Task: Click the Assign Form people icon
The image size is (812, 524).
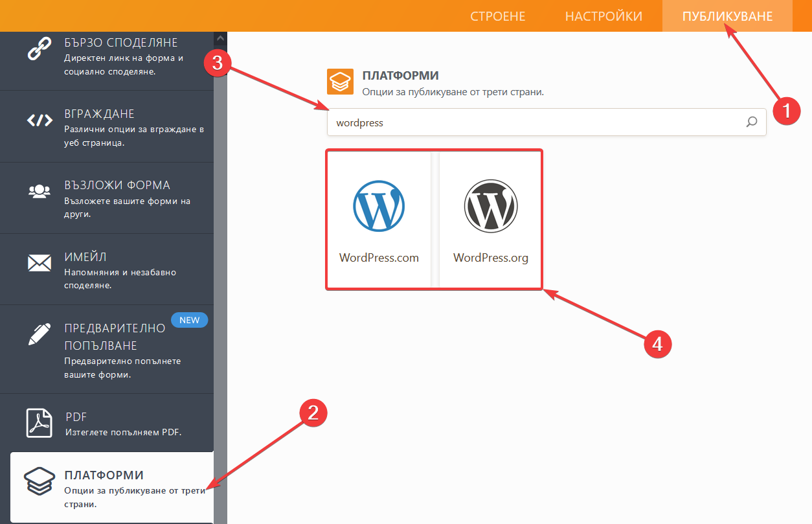Action: [39, 191]
